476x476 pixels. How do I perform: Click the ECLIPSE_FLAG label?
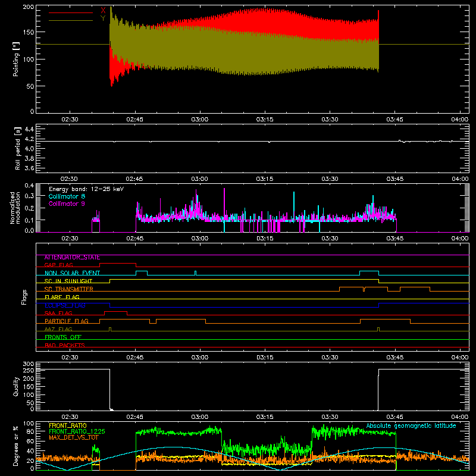[x=65, y=305]
